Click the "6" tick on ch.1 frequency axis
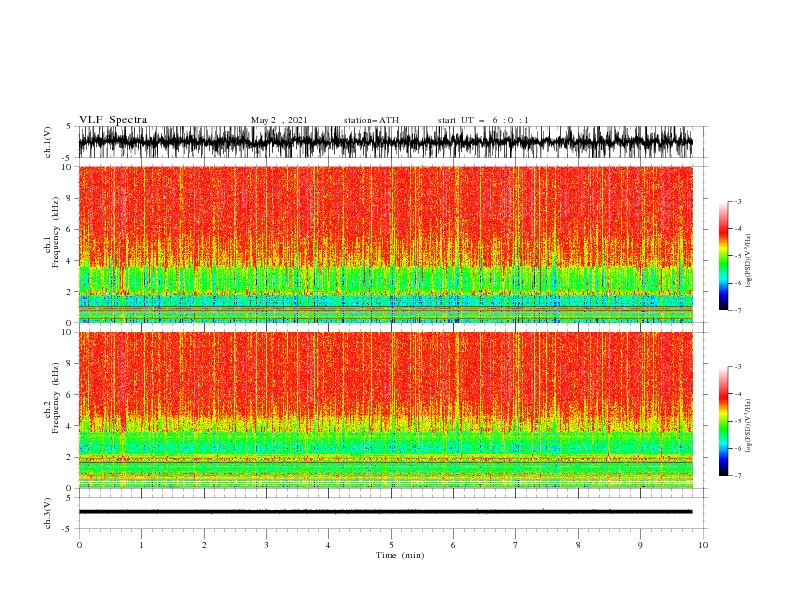The height and width of the screenshot is (612, 792). pyautogui.click(x=70, y=229)
